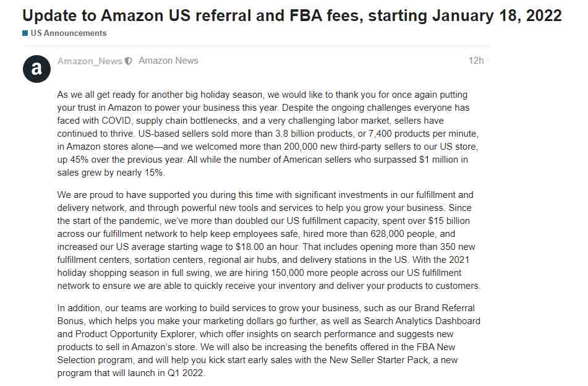Image resolution: width=588 pixels, height=386 pixels.
Task: Click the 12h post timestamp
Action: [476, 61]
